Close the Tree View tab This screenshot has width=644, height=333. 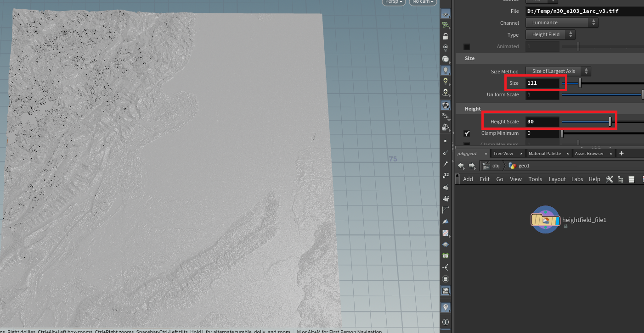521,154
